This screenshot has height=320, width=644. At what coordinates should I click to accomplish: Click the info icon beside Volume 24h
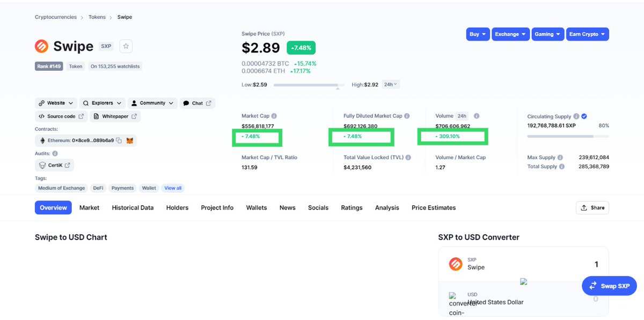click(x=477, y=116)
